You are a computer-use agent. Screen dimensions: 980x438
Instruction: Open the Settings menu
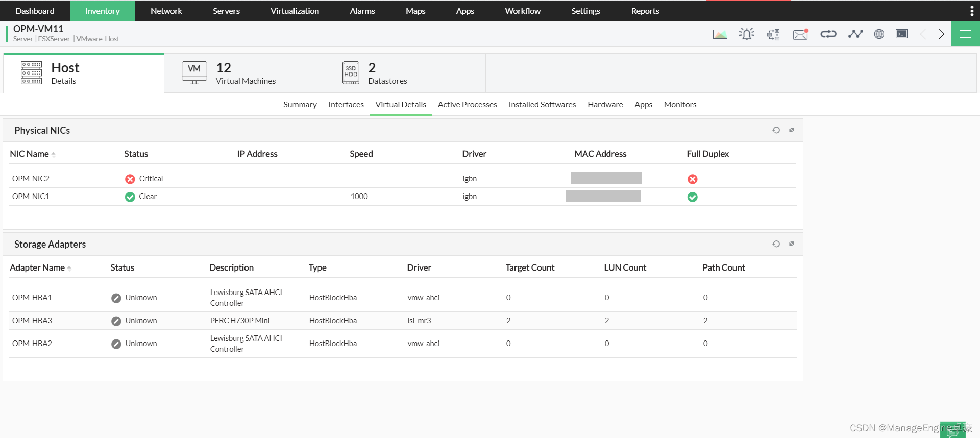pos(585,11)
